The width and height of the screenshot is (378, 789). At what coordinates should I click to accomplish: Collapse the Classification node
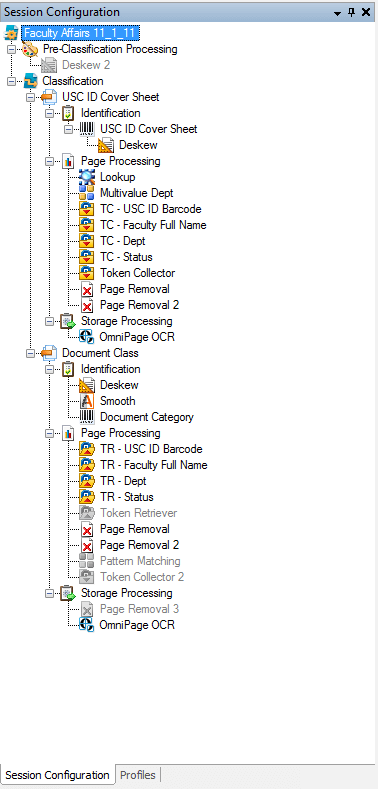(x=11, y=82)
